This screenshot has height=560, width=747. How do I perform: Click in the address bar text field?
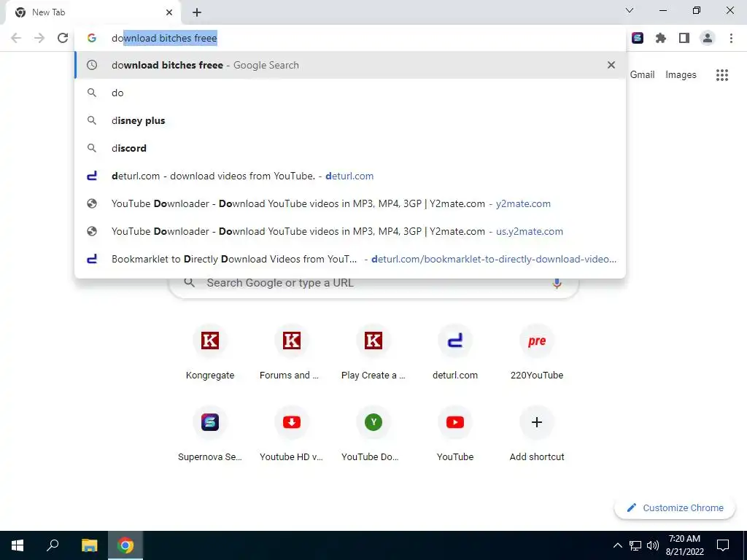tap(350, 38)
